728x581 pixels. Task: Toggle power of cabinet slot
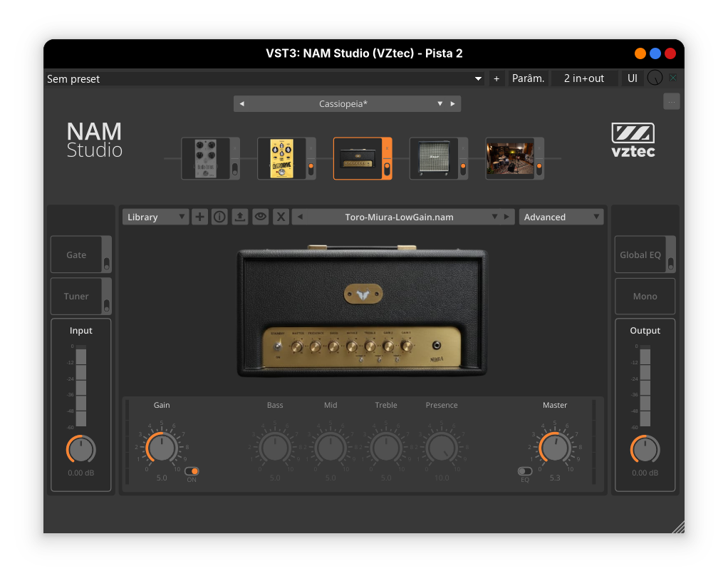click(463, 169)
